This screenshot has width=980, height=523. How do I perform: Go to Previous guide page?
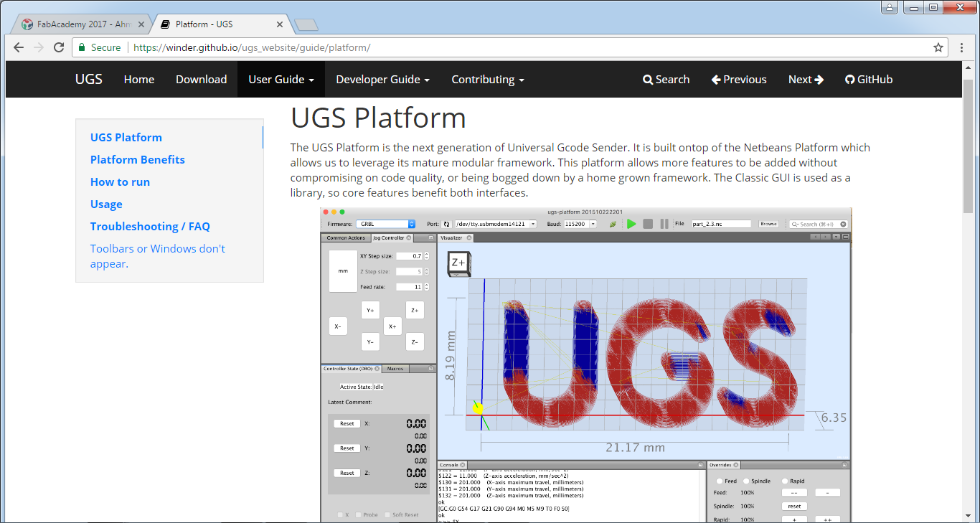coord(739,80)
